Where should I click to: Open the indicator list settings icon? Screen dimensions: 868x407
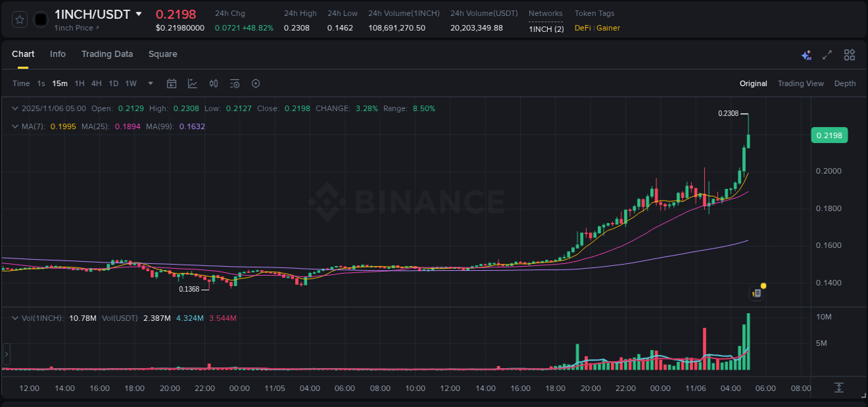point(234,83)
